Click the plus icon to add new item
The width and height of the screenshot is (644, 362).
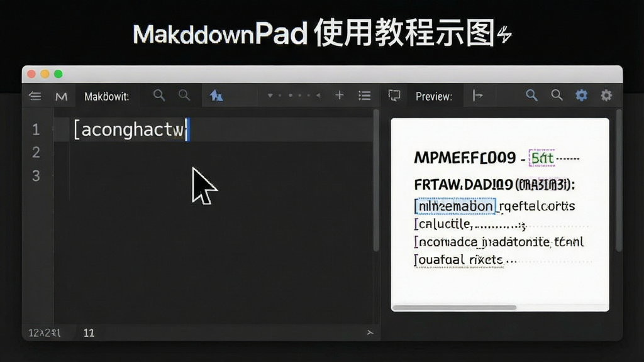[339, 96]
